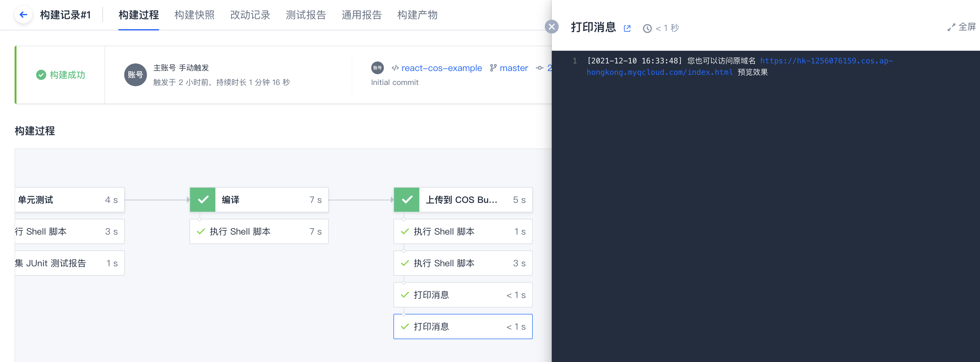Open the 1 s 执行 Shell 脚本 step under COS upload
The image size is (980, 362).
[463, 231]
